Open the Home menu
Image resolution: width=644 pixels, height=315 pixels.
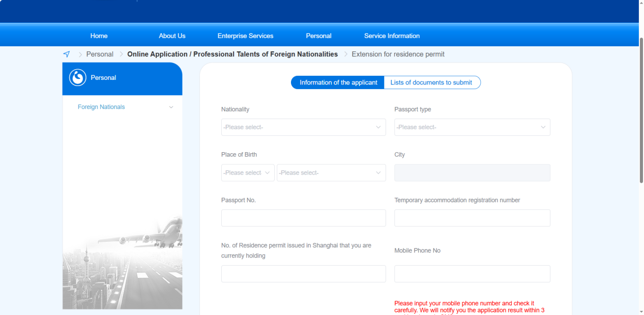coord(99,36)
